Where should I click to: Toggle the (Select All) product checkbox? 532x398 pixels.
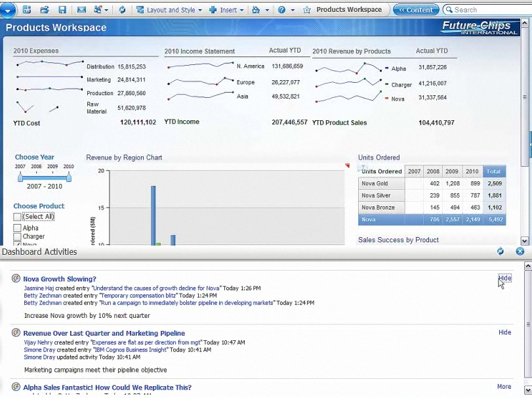[17, 217]
